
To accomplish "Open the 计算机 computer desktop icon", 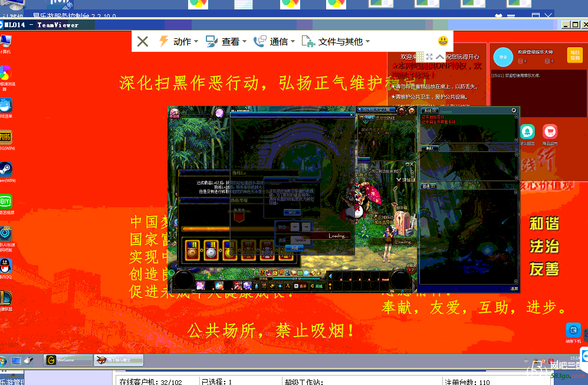I will [5, 44].
